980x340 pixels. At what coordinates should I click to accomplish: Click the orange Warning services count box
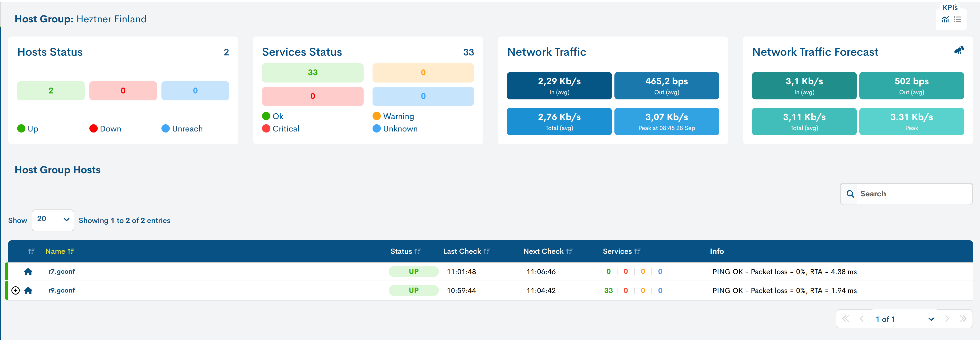pyautogui.click(x=423, y=73)
